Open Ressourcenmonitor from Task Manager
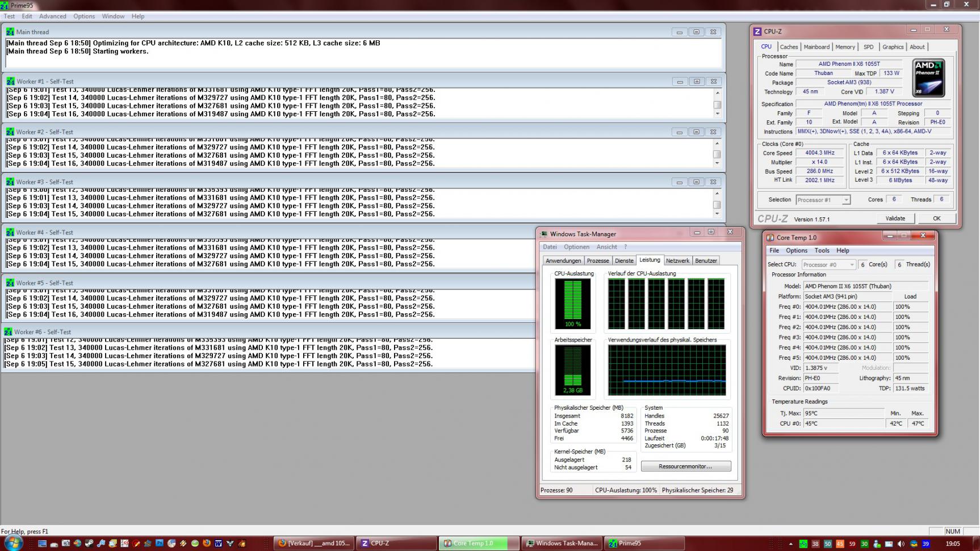Viewport: 980px width, 551px height. 685,466
